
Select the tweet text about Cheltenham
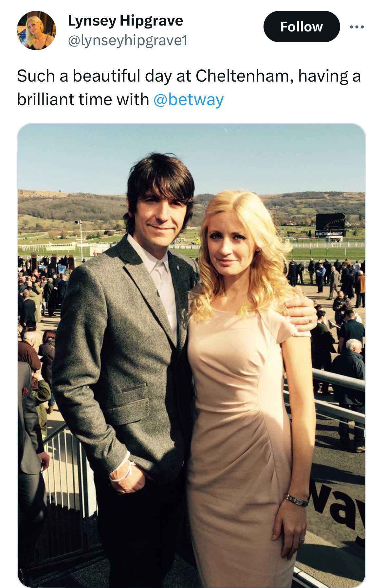click(x=189, y=87)
